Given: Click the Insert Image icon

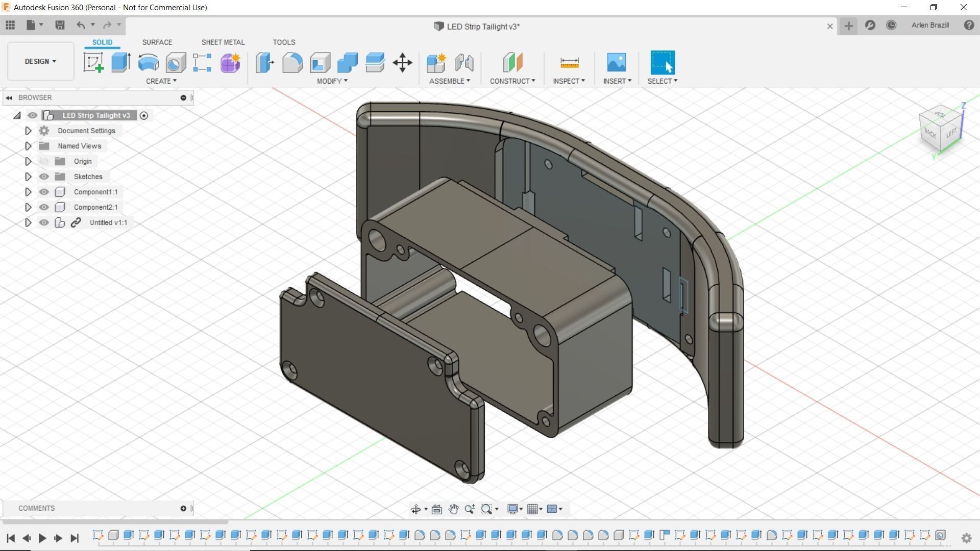Looking at the screenshot, I should pos(617,63).
